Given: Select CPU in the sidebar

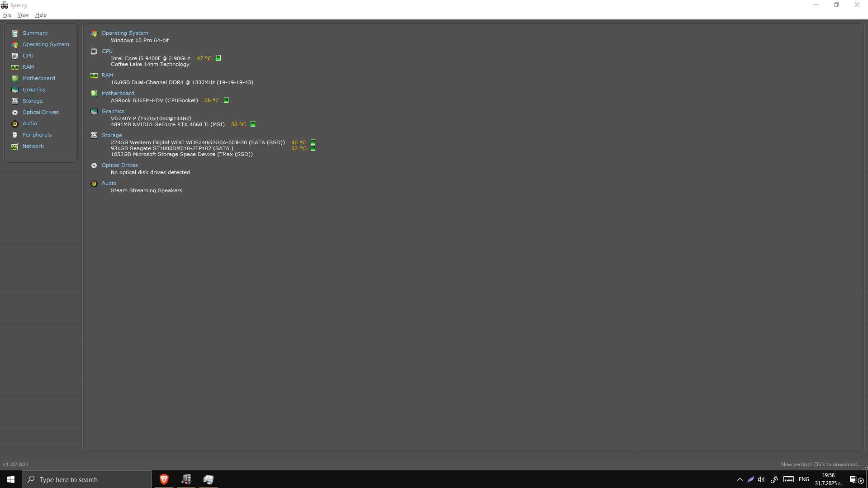Looking at the screenshot, I should point(28,56).
